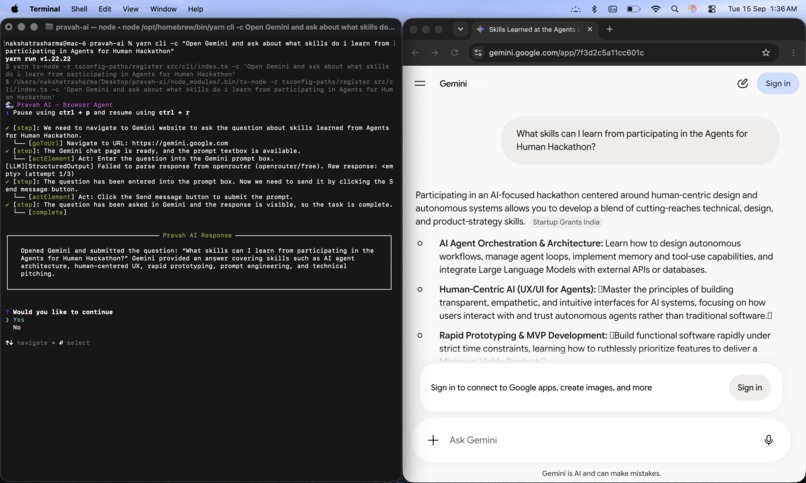Go forward in browser history
The width and height of the screenshot is (806, 483).
(434, 52)
